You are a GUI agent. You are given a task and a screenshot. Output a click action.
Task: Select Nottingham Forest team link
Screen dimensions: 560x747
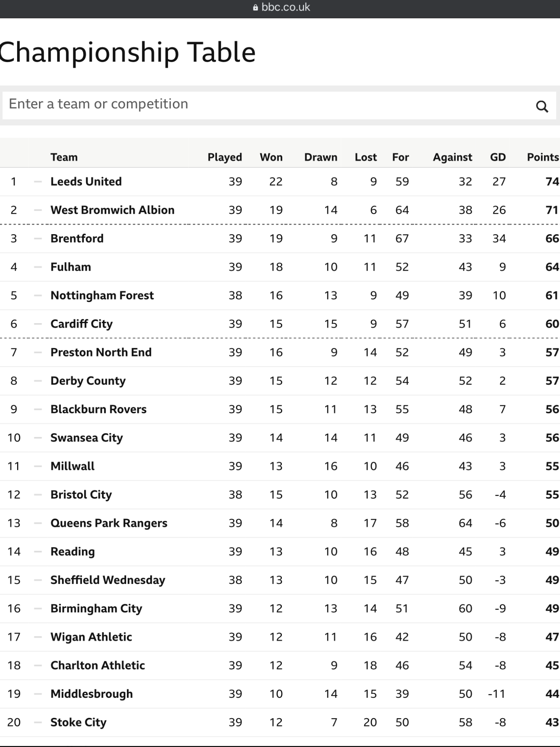click(102, 295)
